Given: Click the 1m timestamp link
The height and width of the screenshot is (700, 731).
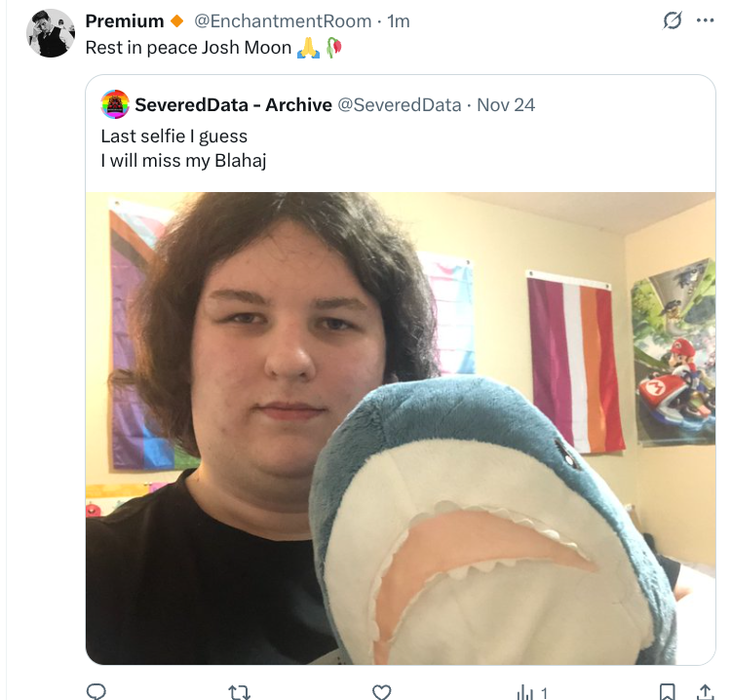Looking at the screenshot, I should point(399,20).
